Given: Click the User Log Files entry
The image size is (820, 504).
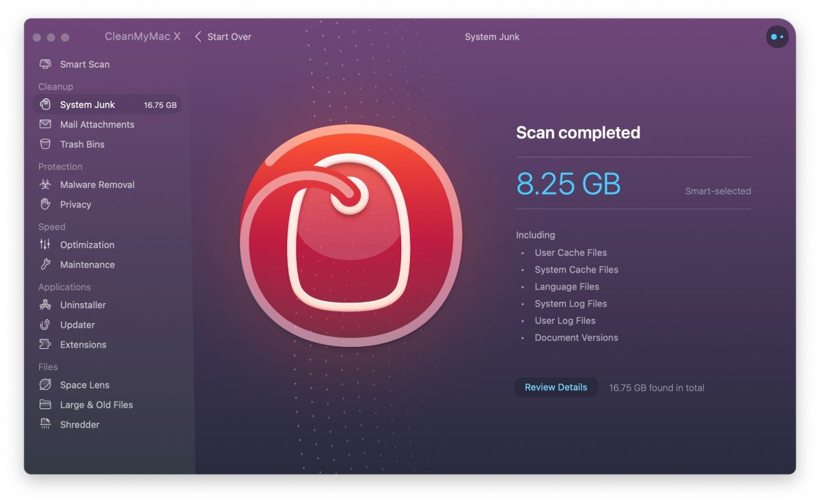Looking at the screenshot, I should click(565, 320).
